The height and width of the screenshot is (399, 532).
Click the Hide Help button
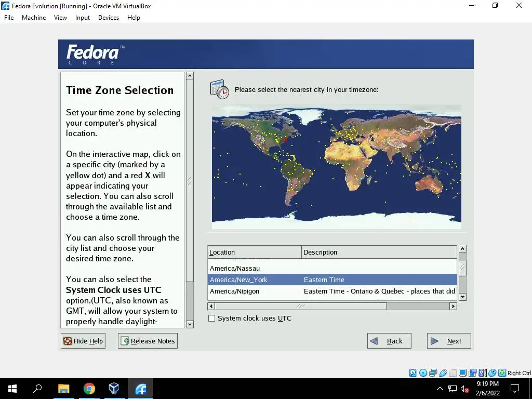(83, 341)
